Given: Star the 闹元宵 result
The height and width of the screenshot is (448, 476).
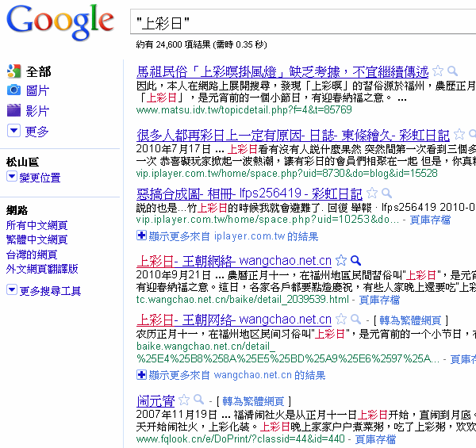Looking at the screenshot, I should [x=184, y=400].
